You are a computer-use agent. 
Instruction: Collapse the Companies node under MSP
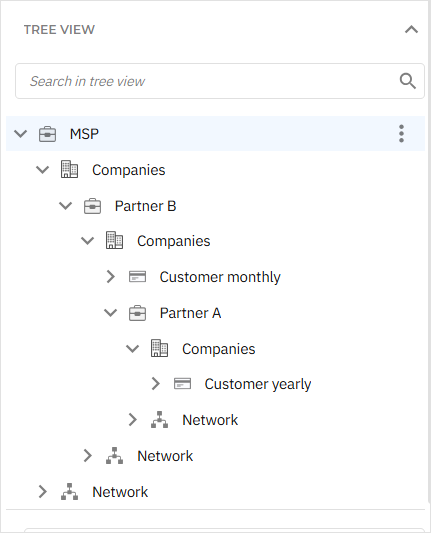(x=42, y=169)
